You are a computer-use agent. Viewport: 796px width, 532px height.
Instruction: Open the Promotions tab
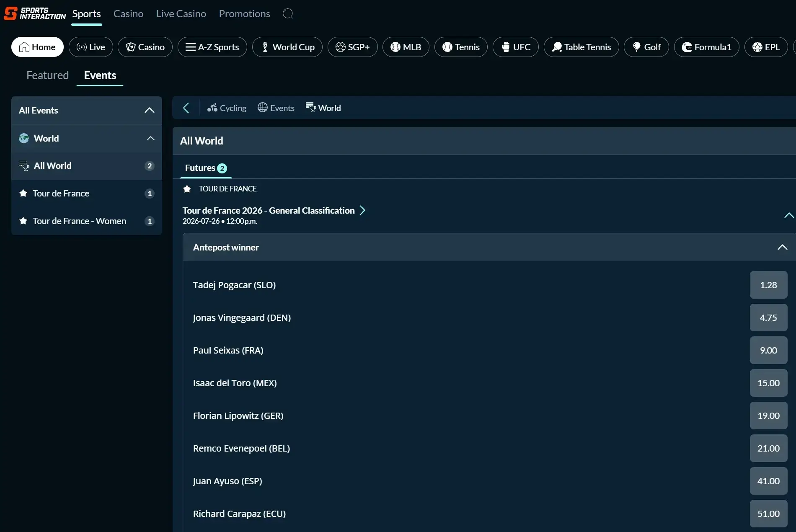(x=244, y=13)
